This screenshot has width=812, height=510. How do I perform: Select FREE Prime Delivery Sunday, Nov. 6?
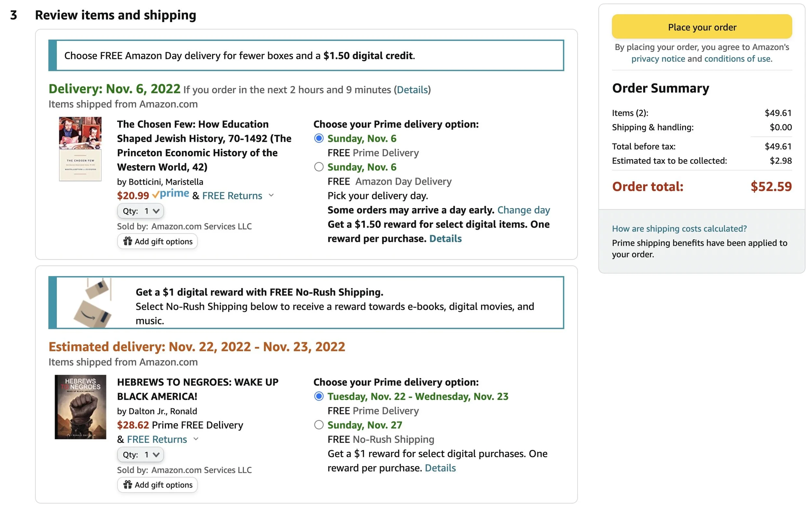pos(319,138)
